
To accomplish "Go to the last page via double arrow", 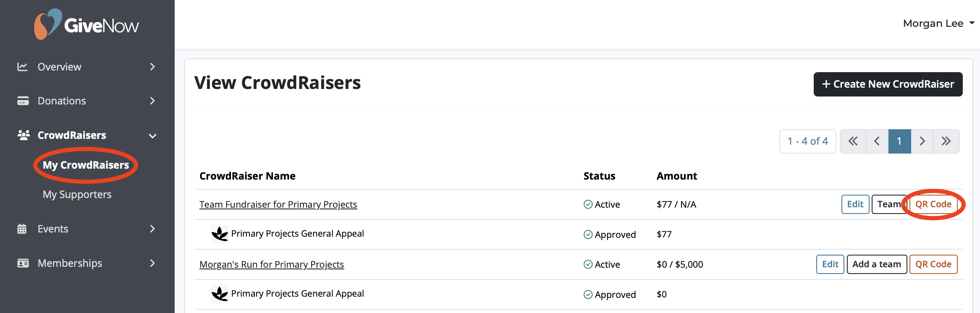I will click(946, 141).
